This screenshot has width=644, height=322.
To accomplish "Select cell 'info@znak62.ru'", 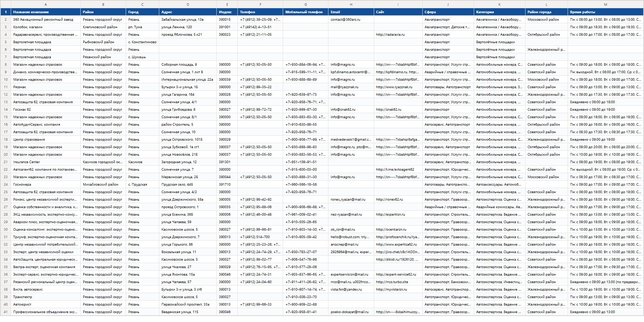I will tap(351, 110).
